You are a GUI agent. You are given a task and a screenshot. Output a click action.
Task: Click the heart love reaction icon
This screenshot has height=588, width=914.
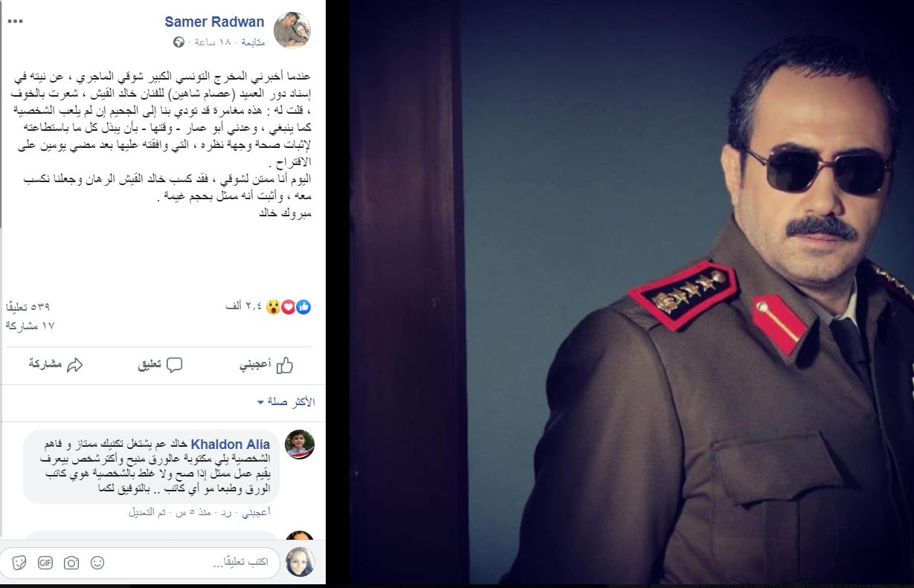pyautogui.click(x=289, y=306)
